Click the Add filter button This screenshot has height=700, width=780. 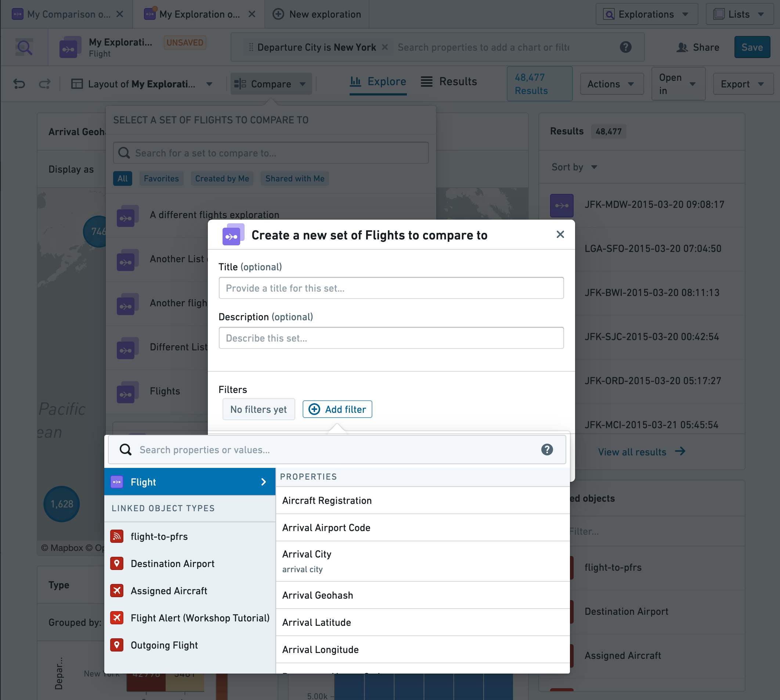point(337,409)
